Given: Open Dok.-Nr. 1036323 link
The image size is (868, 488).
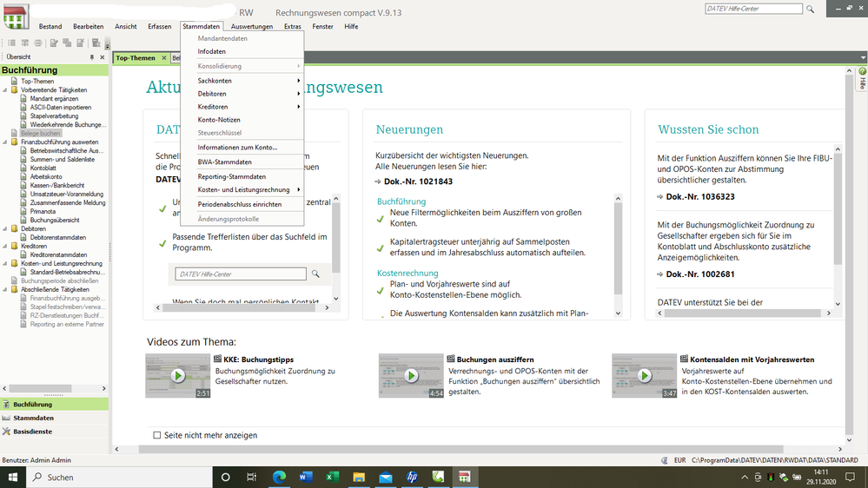Looking at the screenshot, I should tap(700, 197).
